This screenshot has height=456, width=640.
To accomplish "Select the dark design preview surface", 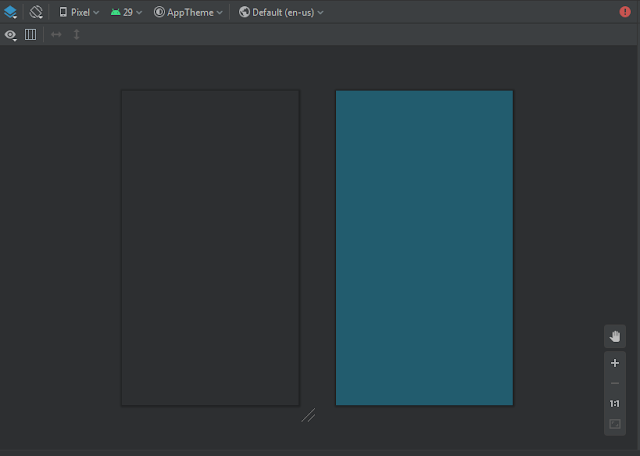I will 210,248.
